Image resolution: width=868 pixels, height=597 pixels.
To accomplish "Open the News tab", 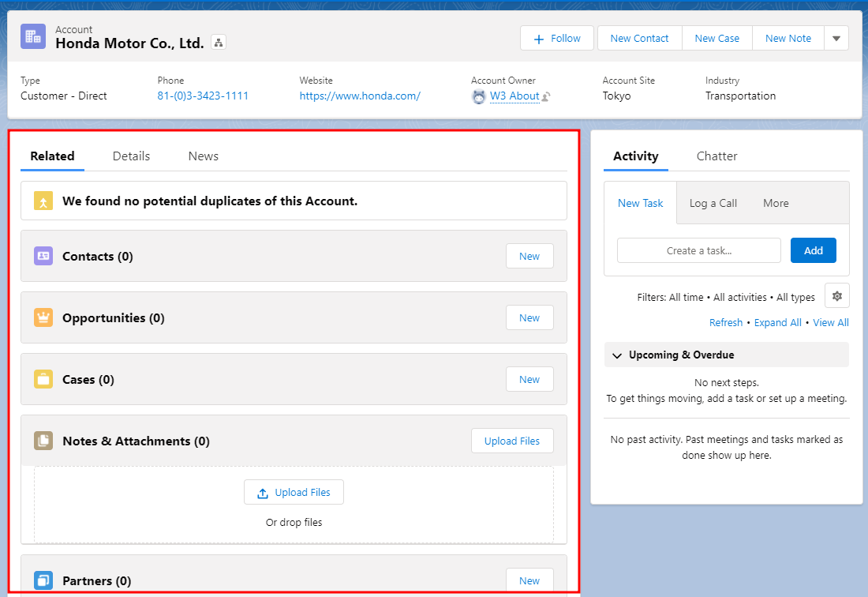I will pos(203,156).
